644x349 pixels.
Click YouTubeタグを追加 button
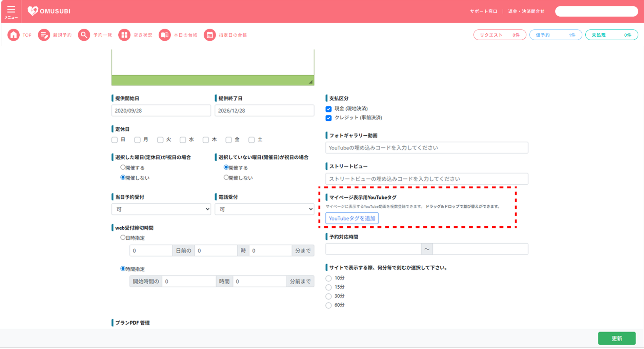(352, 218)
